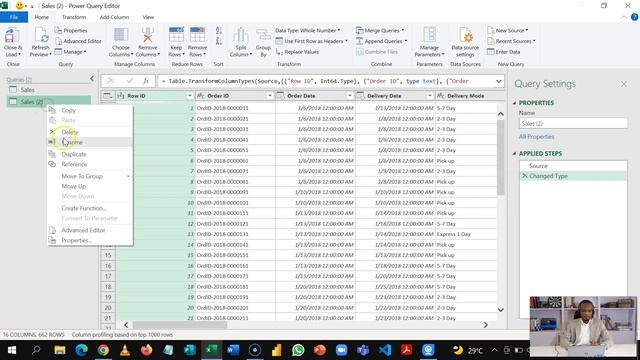The height and width of the screenshot is (360, 640).
Task: Expand the formula bar
Action: coord(499,81)
